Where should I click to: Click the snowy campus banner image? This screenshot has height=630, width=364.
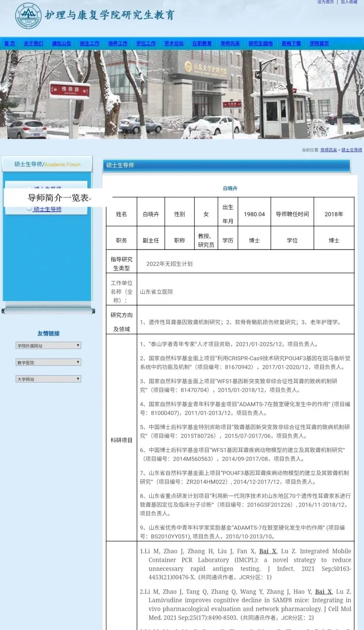[x=182, y=94]
